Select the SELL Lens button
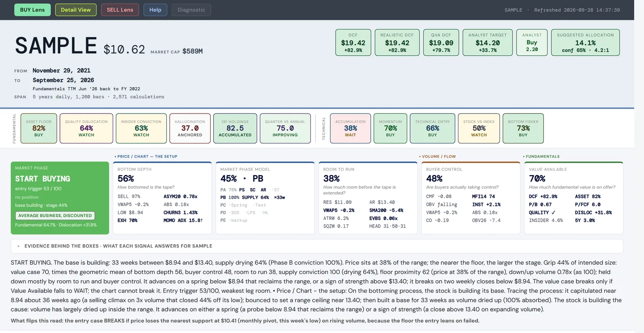644x333 pixels. pos(120,10)
